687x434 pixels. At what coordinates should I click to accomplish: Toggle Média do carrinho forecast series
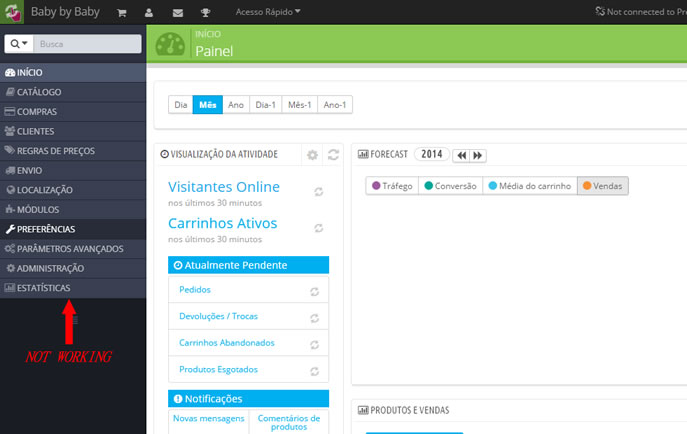click(530, 186)
